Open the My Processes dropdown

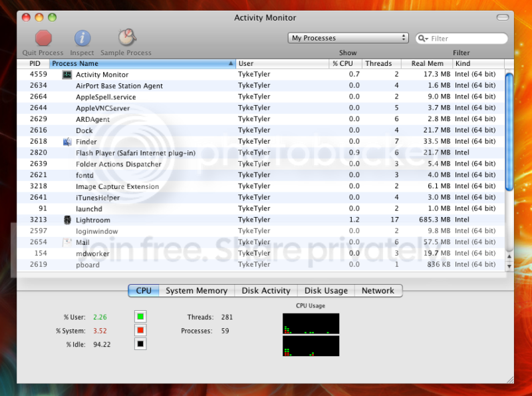(x=348, y=38)
